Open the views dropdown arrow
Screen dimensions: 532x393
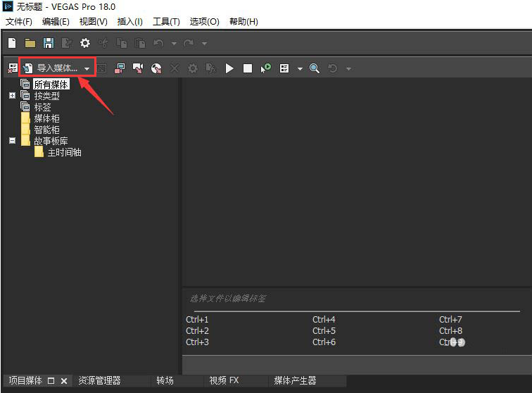(300, 68)
